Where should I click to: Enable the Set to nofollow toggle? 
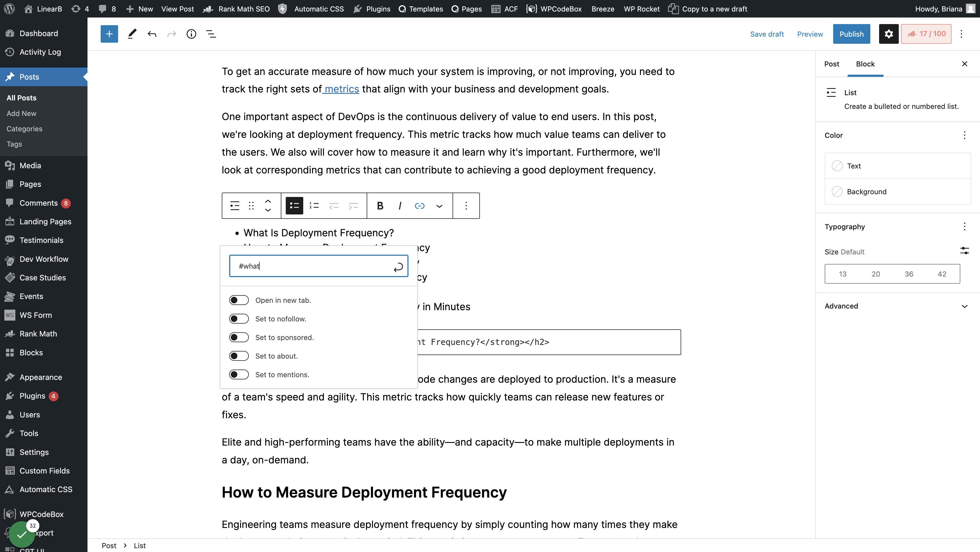tap(239, 319)
